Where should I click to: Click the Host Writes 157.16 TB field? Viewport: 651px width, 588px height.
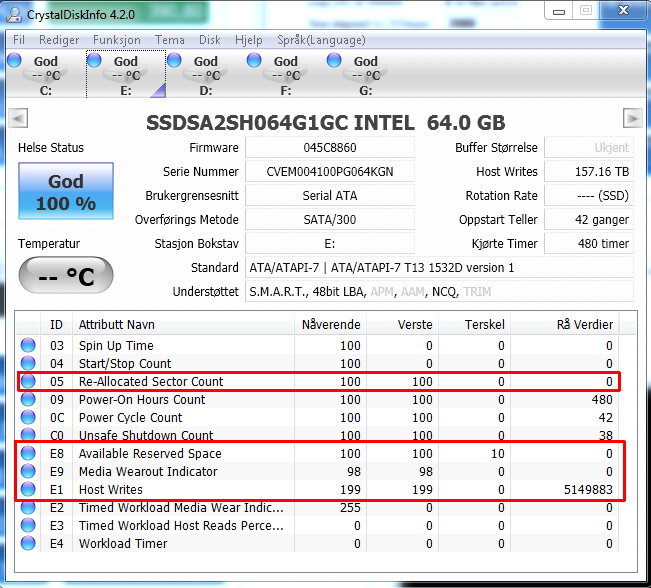[589, 172]
